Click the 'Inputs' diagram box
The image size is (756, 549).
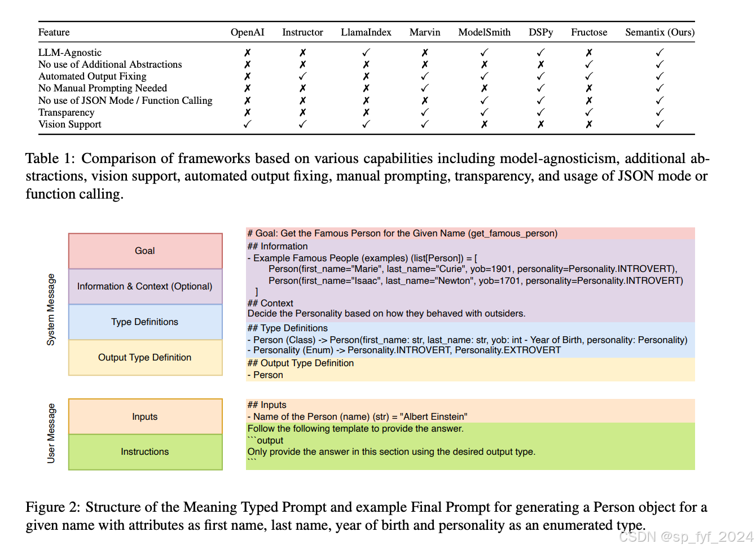pyautogui.click(x=145, y=417)
